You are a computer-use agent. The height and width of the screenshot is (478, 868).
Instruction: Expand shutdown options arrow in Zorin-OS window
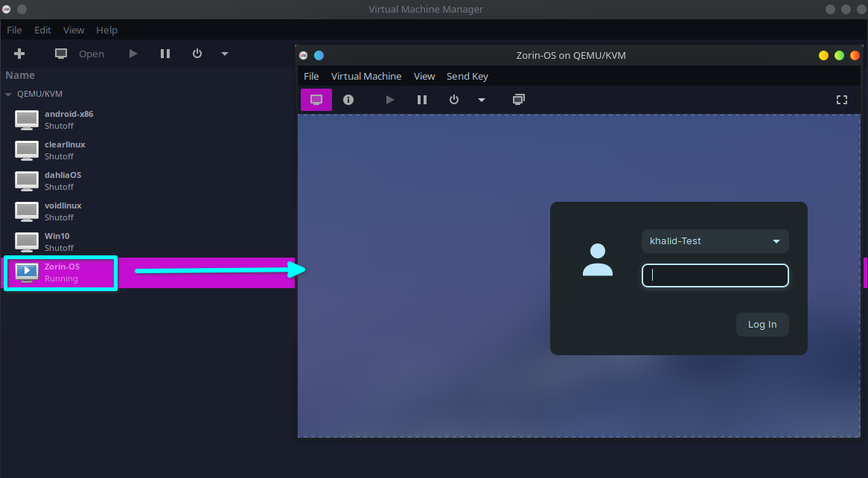(482, 100)
